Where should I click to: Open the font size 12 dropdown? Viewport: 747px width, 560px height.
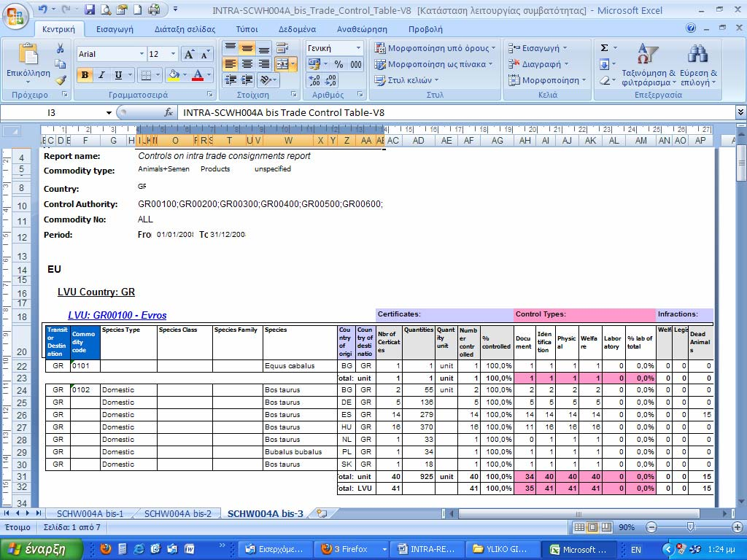tap(174, 54)
